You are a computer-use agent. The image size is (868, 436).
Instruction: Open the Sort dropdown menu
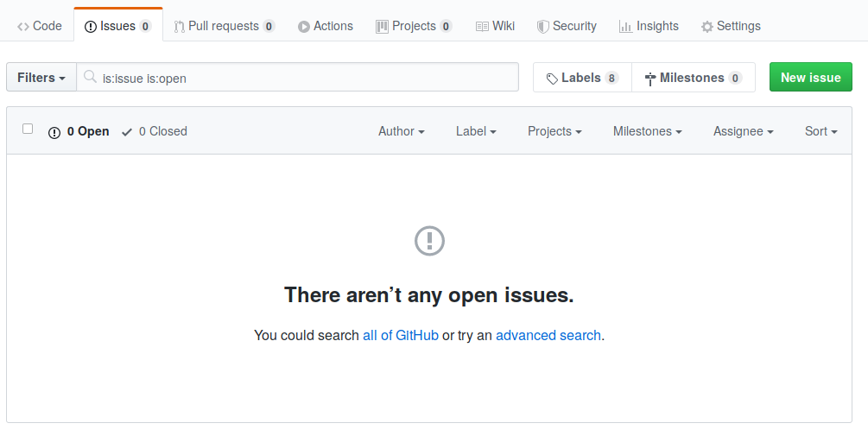point(820,131)
